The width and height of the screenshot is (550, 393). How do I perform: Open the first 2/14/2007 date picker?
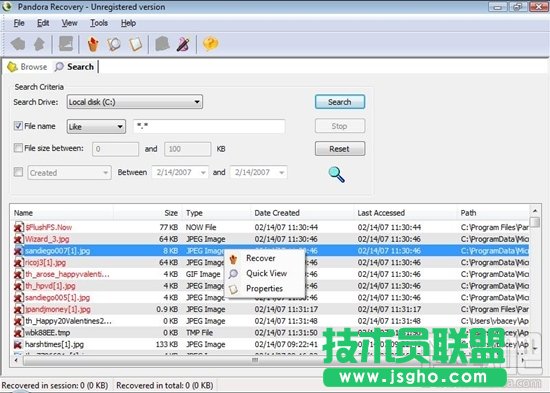(180, 172)
